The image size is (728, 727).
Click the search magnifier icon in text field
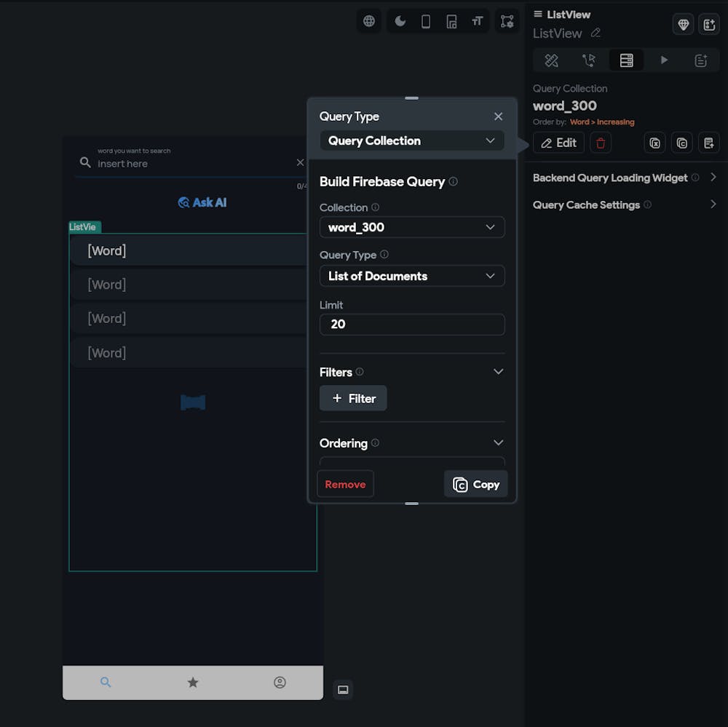(x=85, y=162)
